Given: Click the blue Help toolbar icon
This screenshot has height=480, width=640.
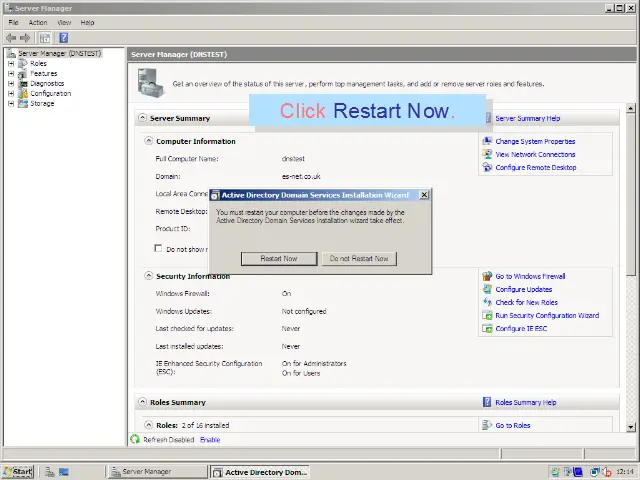Looking at the screenshot, I should 64,38.
